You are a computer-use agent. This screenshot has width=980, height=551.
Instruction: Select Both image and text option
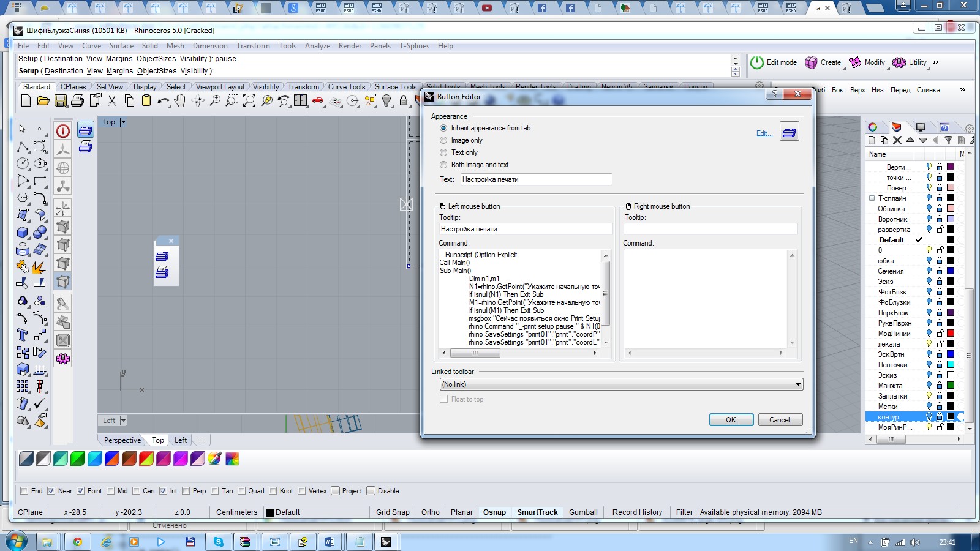[x=443, y=165]
